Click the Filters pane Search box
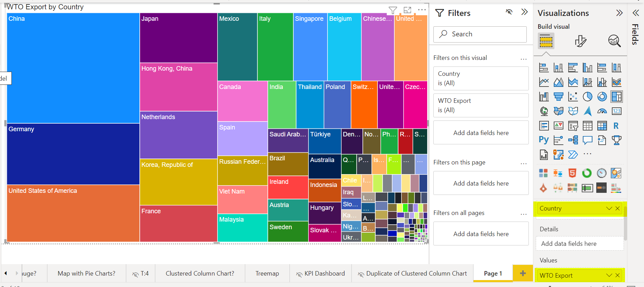Viewport: 644px width, 287px height. pos(480,34)
